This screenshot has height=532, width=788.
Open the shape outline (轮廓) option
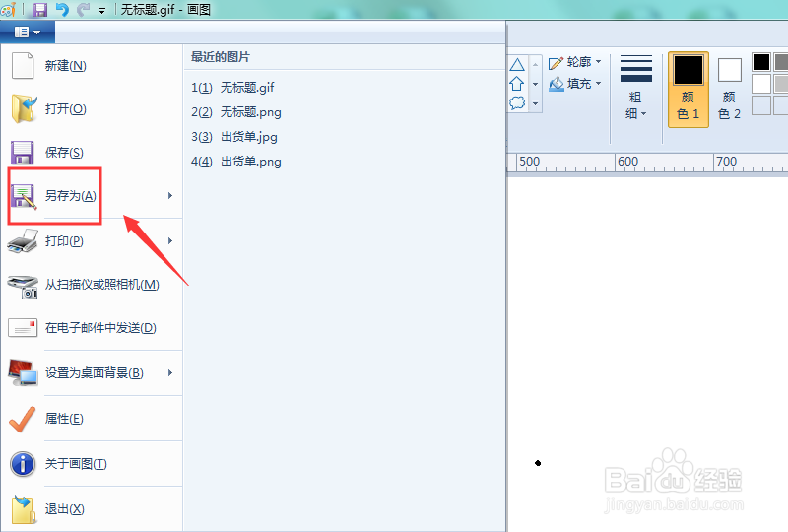point(574,62)
